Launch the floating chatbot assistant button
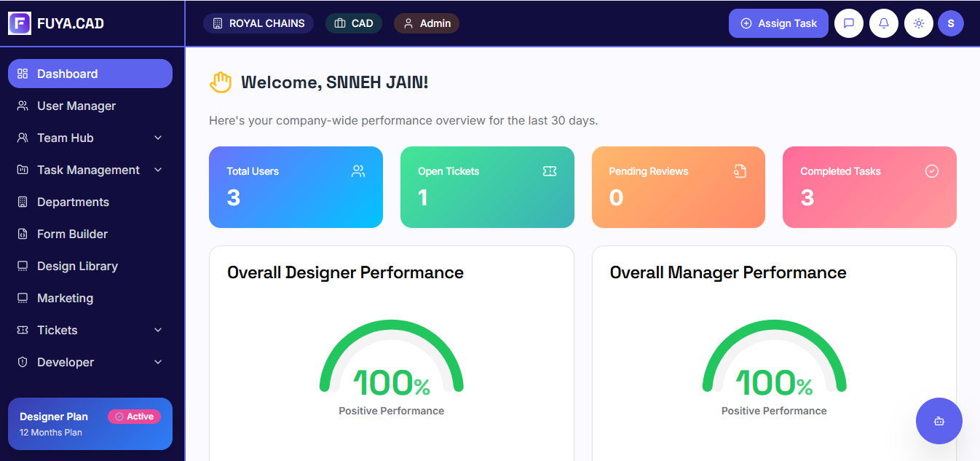 (938, 421)
